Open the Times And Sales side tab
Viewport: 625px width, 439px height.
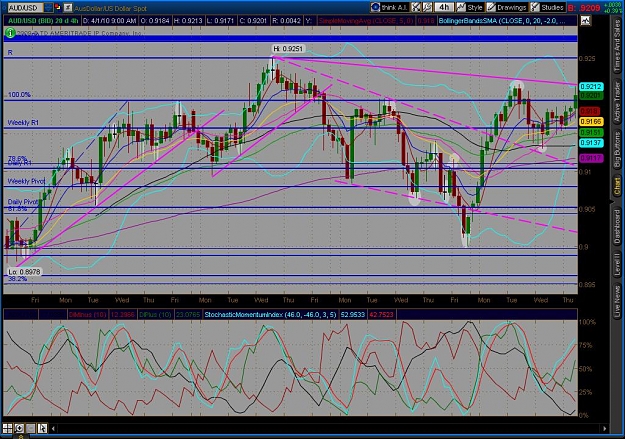pos(617,46)
